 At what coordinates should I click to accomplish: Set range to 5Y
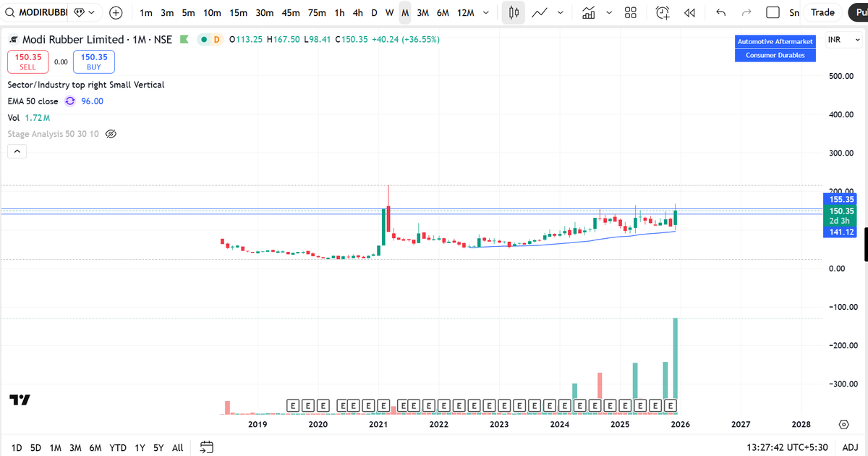(x=158, y=447)
